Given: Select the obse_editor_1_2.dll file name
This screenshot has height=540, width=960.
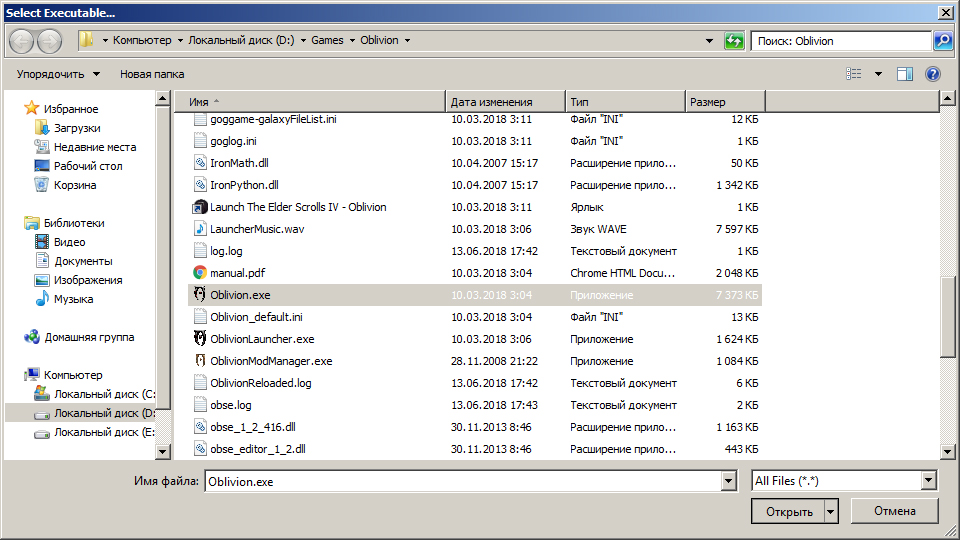Looking at the screenshot, I should pos(258,449).
